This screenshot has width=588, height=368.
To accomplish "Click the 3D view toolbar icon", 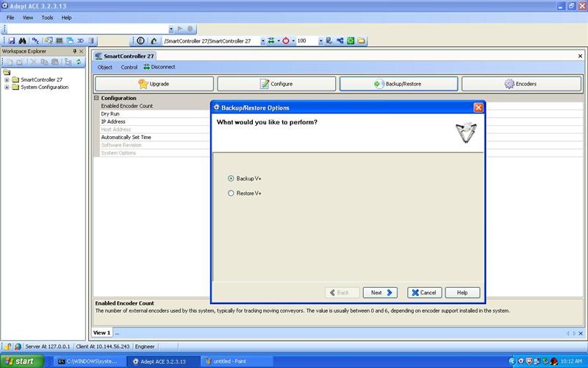I will click(x=80, y=40).
